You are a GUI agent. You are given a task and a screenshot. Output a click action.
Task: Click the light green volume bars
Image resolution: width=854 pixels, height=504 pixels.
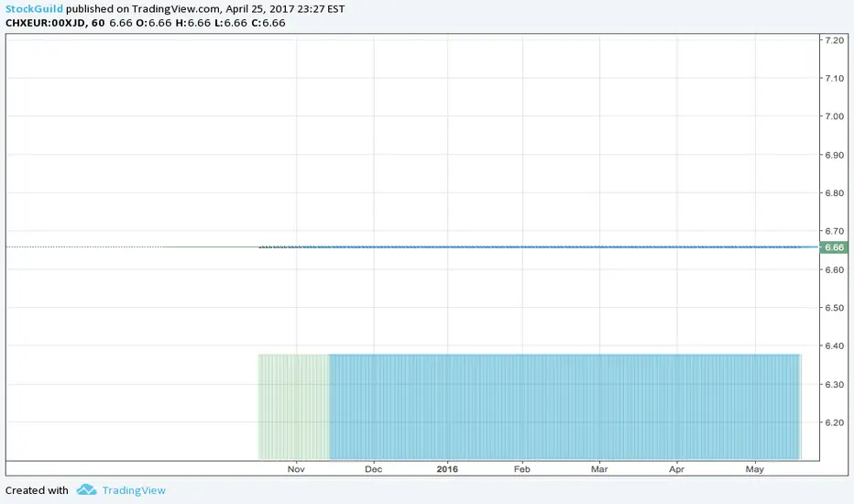click(294, 407)
